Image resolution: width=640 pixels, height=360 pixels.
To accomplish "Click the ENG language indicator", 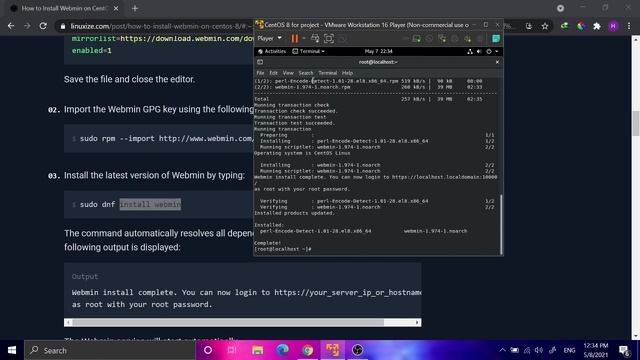I will tap(569, 350).
